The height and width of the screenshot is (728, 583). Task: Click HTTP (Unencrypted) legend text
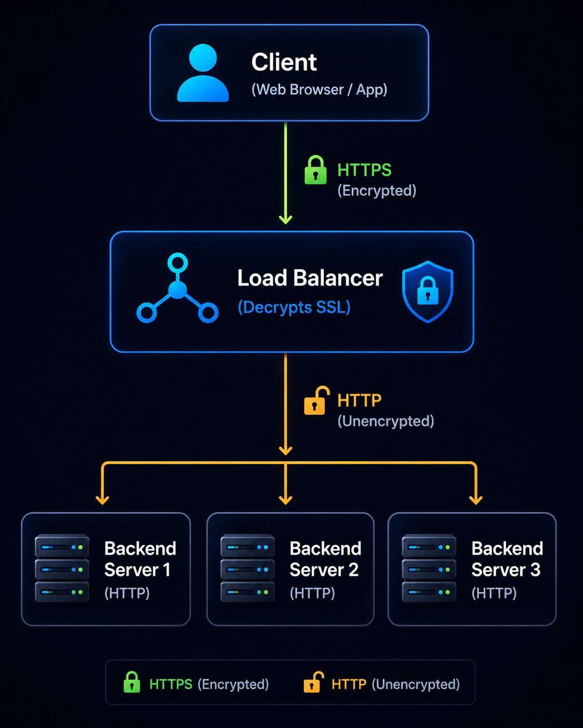click(396, 684)
